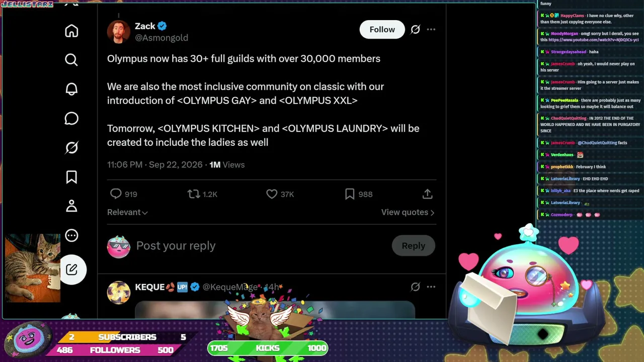Share the post via the upload icon
This screenshot has height=362, width=644.
(427, 194)
